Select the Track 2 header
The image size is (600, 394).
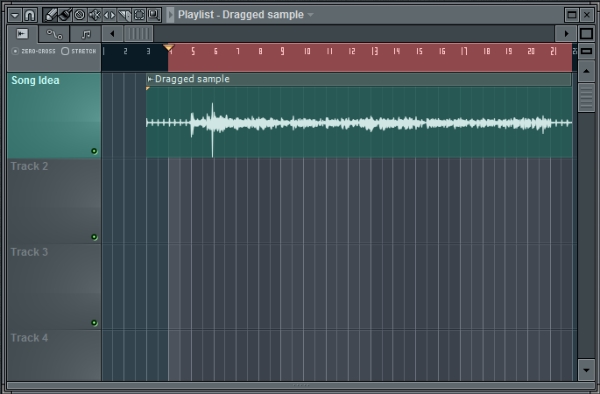coord(54,201)
